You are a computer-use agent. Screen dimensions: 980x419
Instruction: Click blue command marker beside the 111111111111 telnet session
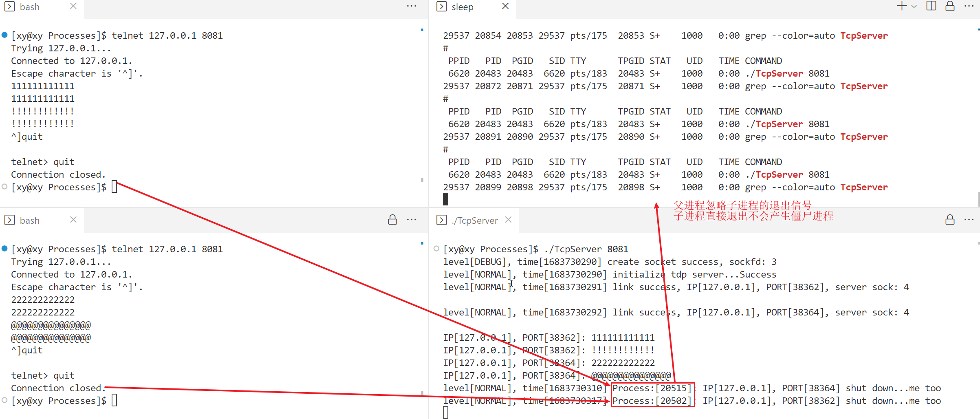4,35
